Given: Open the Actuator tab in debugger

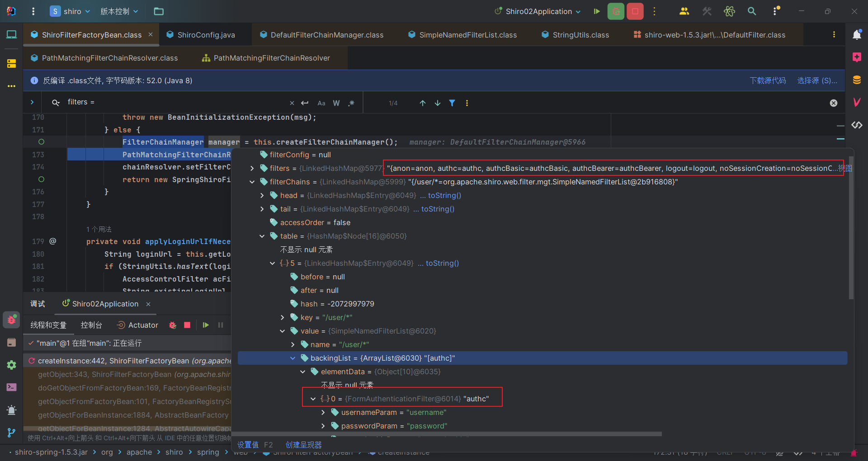Looking at the screenshot, I should tap(138, 325).
